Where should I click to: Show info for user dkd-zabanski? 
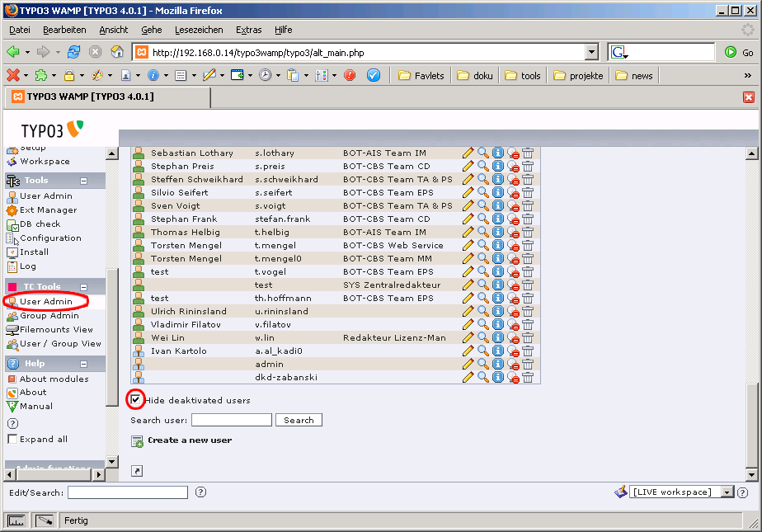click(x=498, y=377)
